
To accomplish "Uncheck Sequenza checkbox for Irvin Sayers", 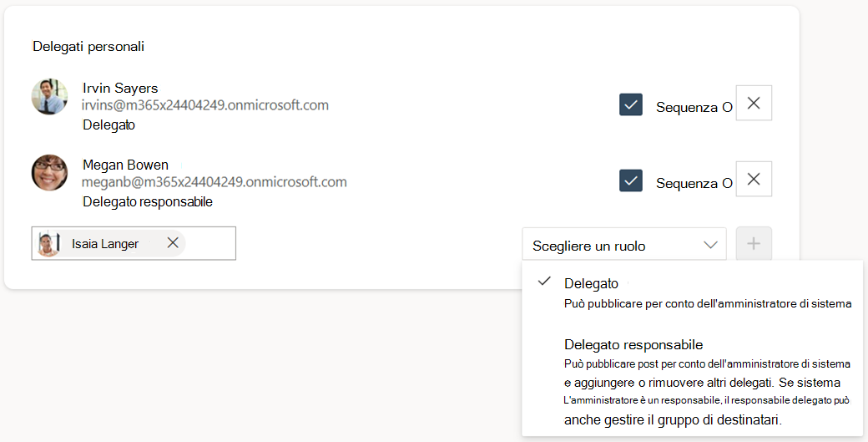I will 630,104.
